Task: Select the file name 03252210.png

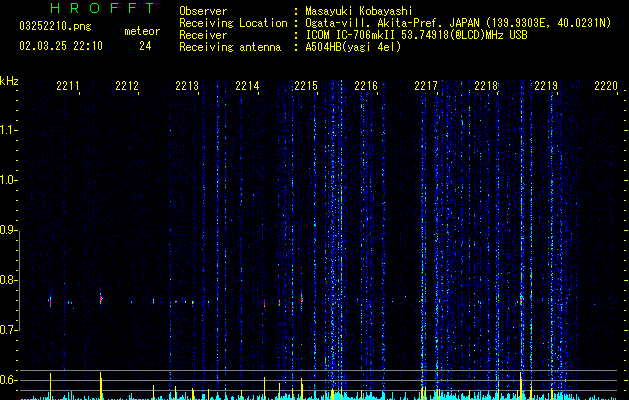Action: [x=55, y=27]
